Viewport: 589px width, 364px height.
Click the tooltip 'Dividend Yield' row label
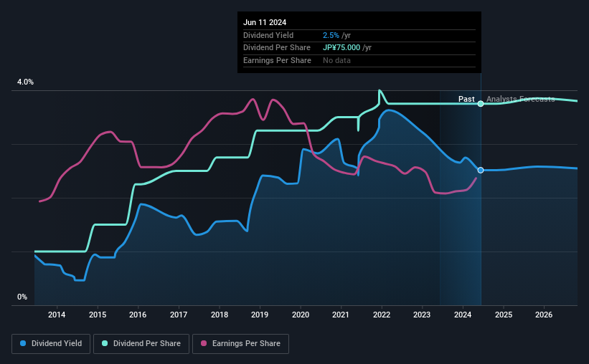[268, 35]
